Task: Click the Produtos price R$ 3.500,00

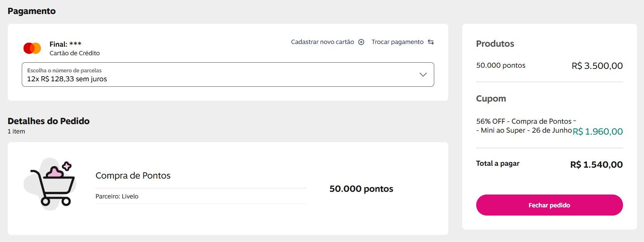Action: [597, 66]
